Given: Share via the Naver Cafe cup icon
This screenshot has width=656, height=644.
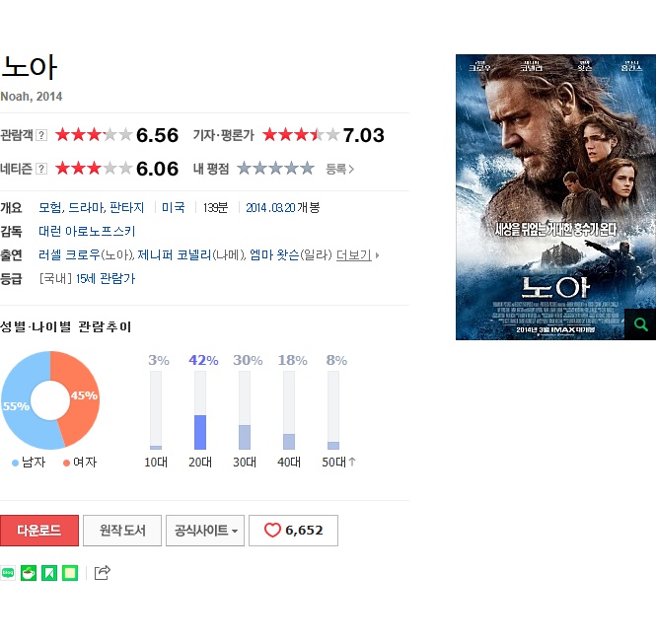Looking at the screenshot, I should 29,573.
